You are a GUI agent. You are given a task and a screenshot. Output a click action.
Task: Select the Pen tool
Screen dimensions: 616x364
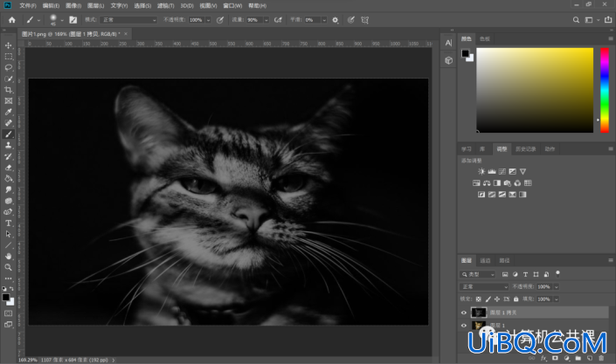[x=8, y=211]
